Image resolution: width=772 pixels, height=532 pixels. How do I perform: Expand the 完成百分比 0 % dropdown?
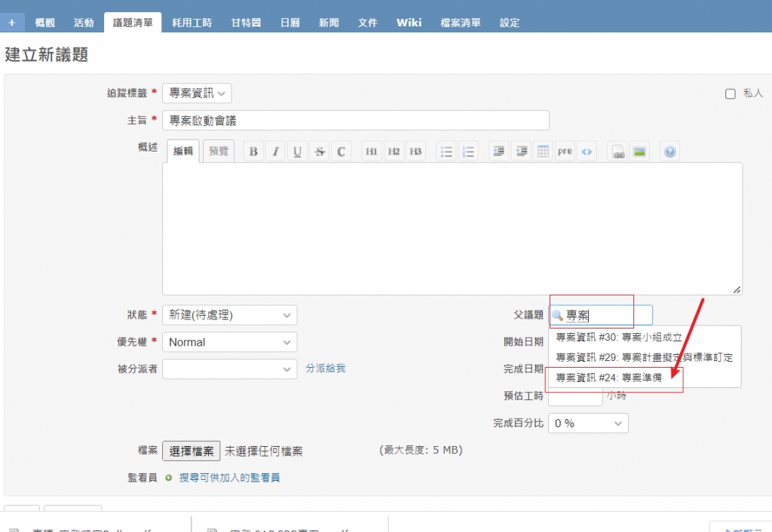[x=588, y=423]
